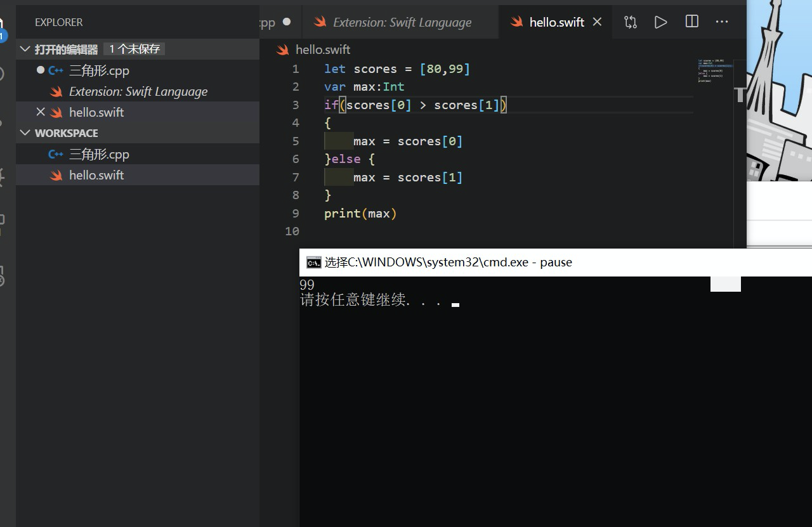Collapse the WORKSPACE section
Viewport: 812px width, 527px height.
click(x=25, y=133)
